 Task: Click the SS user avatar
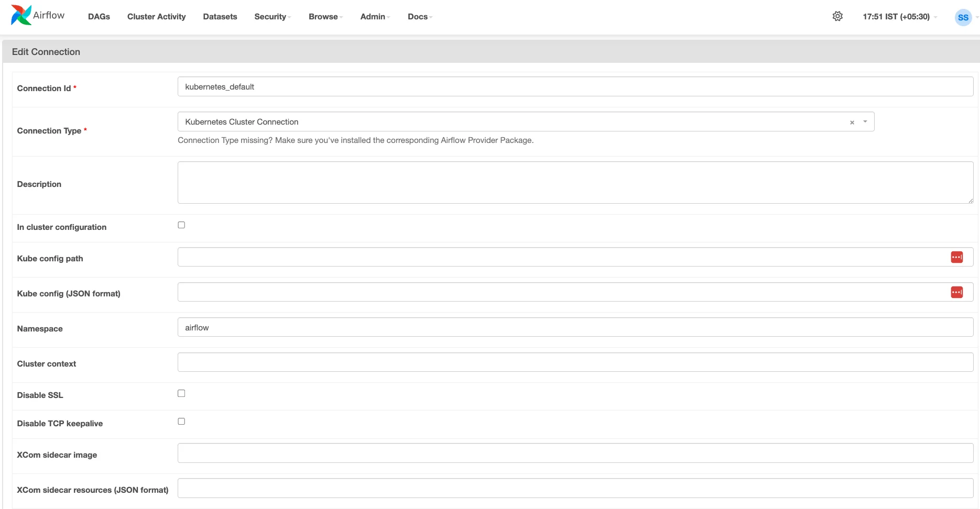(x=963, y=17)
